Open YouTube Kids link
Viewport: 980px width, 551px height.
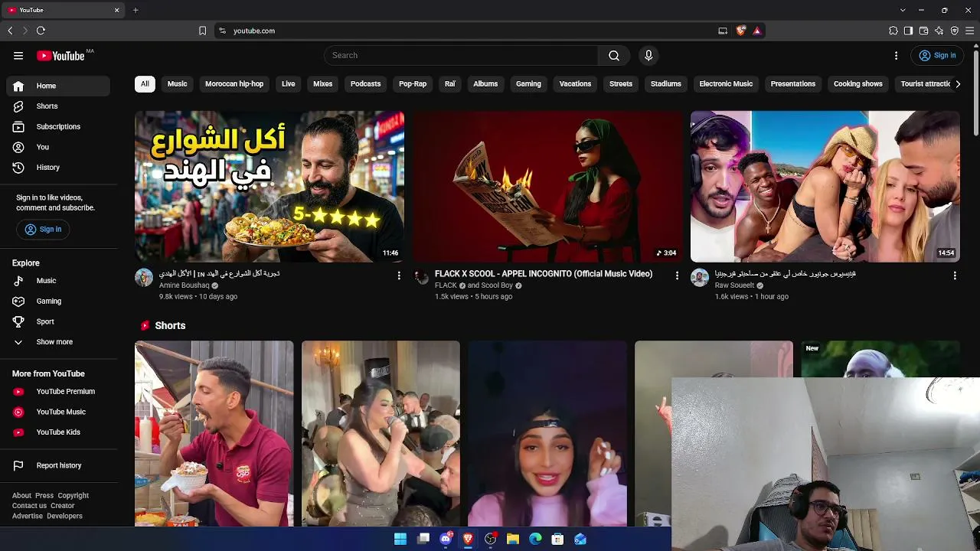point(58,432)
